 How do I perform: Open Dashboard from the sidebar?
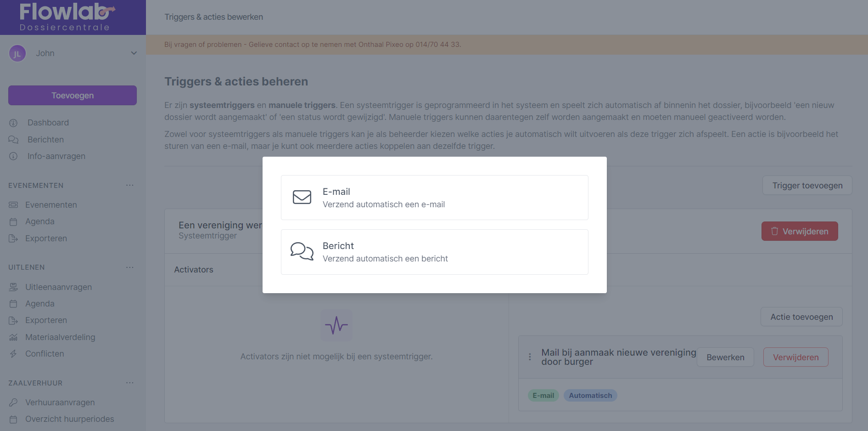[48, 123]
